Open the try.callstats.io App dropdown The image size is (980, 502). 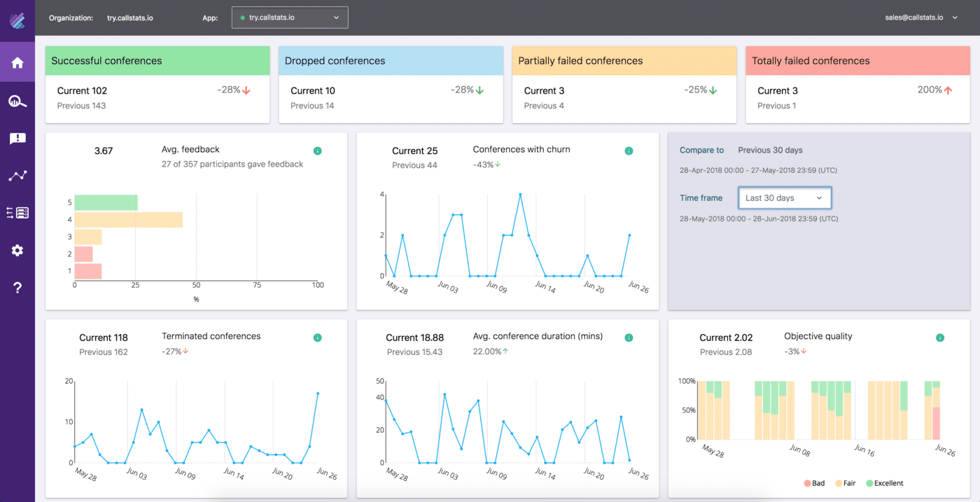tap(290, 18)
